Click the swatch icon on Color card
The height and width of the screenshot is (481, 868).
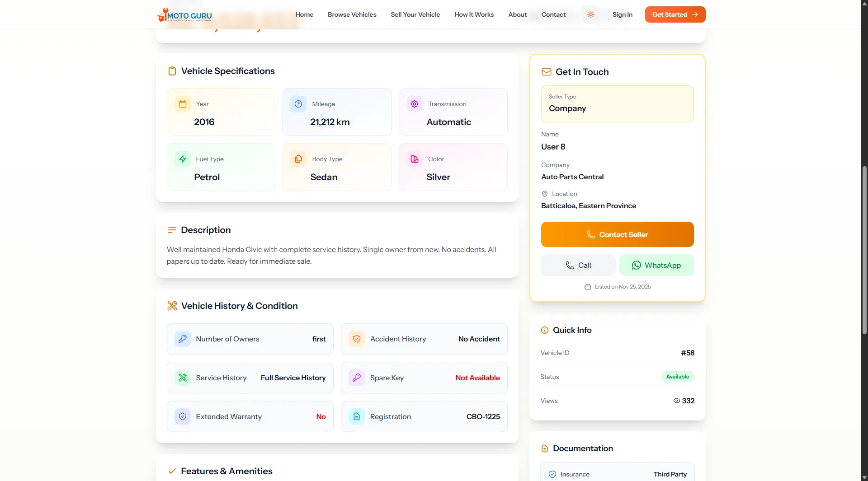coord(415,159)
